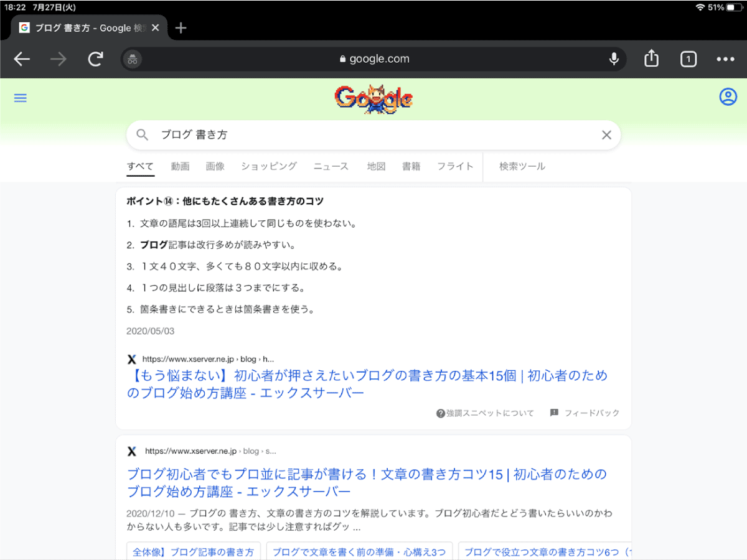This screenshot has width=747, height=560.
Task: Click snippet item 1つの見出しに段落は3つまで
Action: pos(222,287)
